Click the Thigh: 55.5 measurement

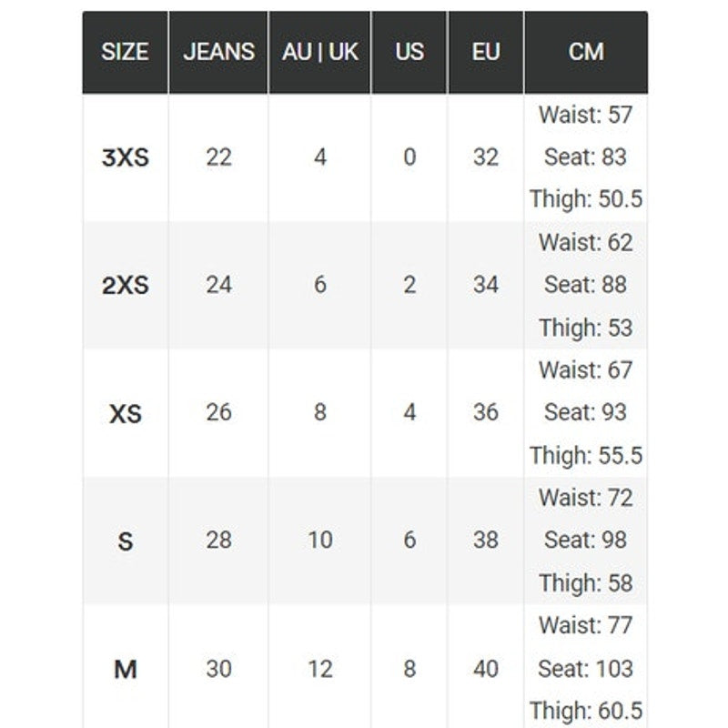586,455
